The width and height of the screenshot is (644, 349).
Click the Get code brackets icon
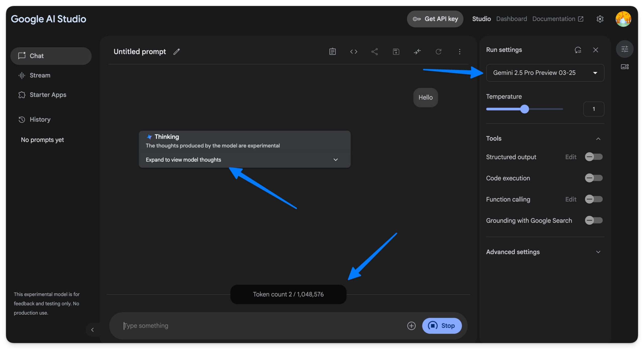[x=353, y=52]
